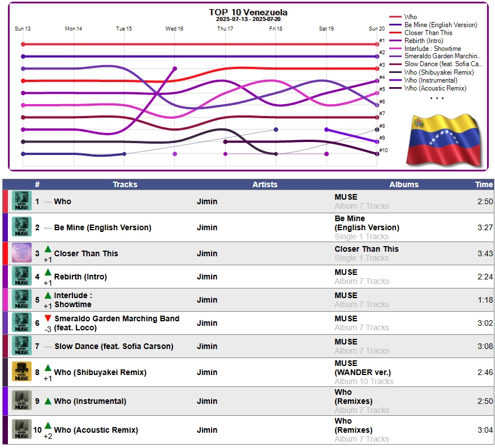Image resolution: width=495 pixels, height=448 pixels.
Task: Click the Who (Remixes) album in row 9
Action: tap(354, 397)
